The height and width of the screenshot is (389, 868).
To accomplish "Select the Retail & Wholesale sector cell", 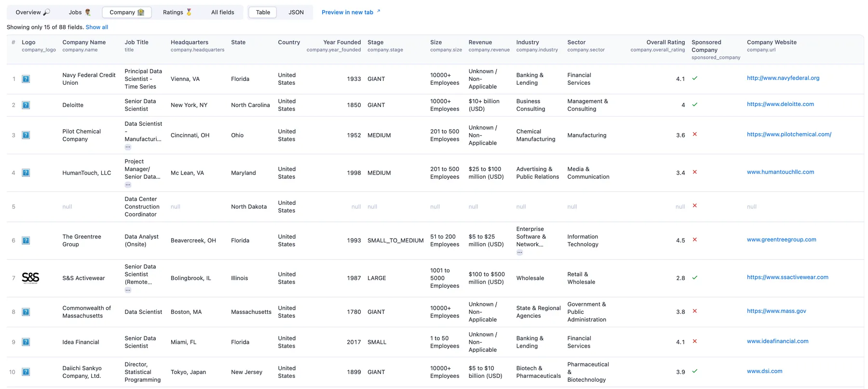I will 581,278.
